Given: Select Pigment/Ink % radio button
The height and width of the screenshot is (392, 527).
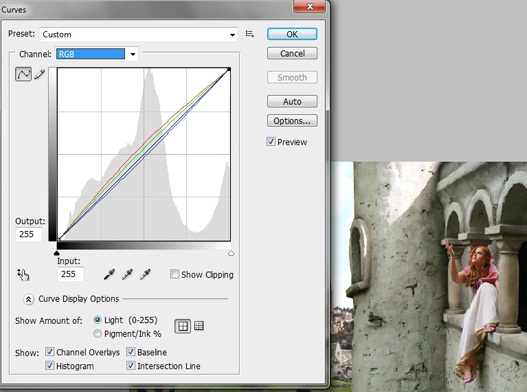Looking at the screenshot, I should coord(97,334).
